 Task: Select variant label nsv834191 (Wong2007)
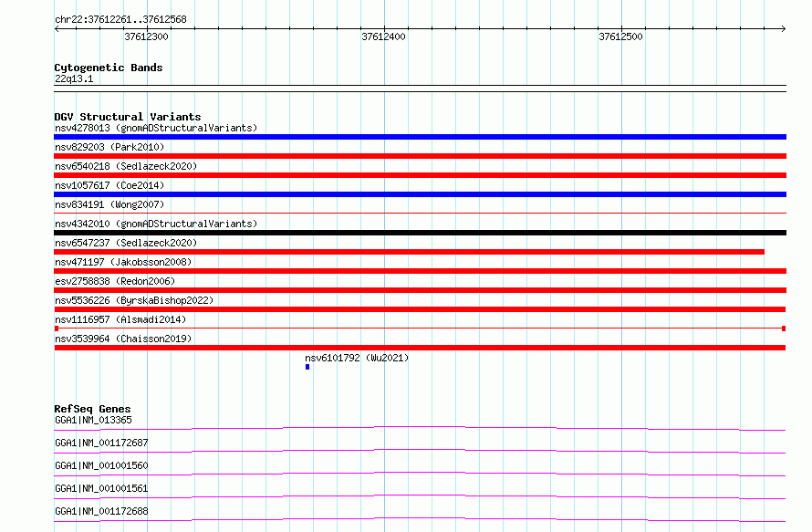pyautogui.click(x=109, y=204)
